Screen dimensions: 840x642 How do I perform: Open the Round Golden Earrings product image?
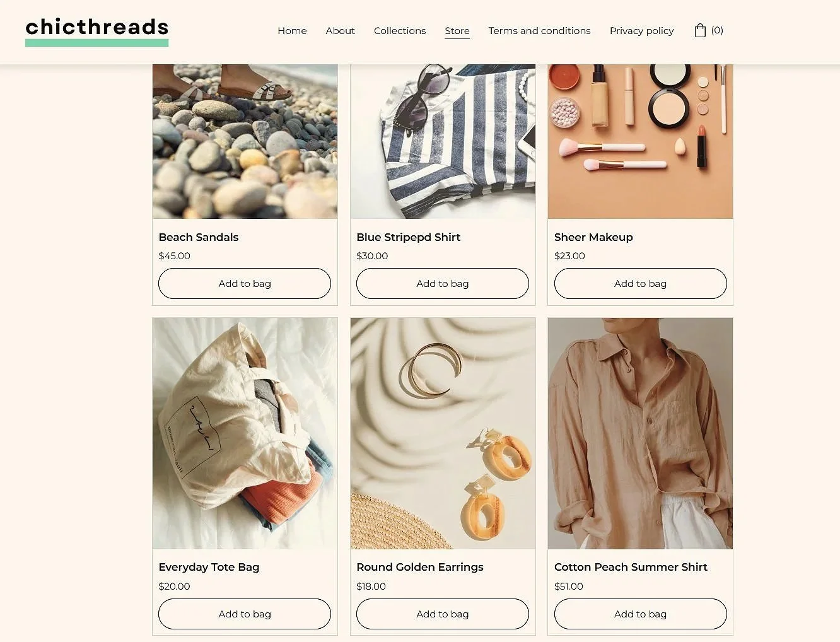tap(443, 433)
